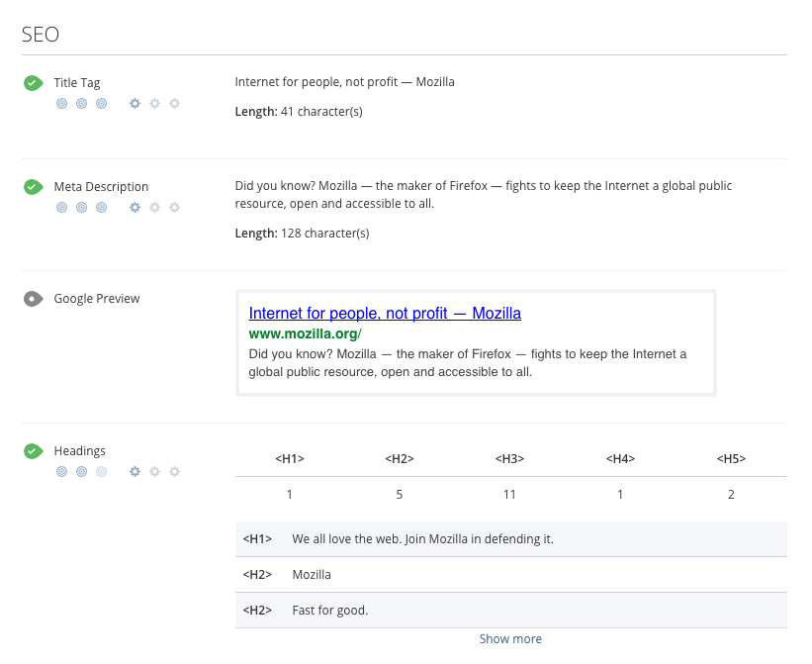Click second target icon under Headings
Viewport: 812px width, 664px height.
coord(81,472)
